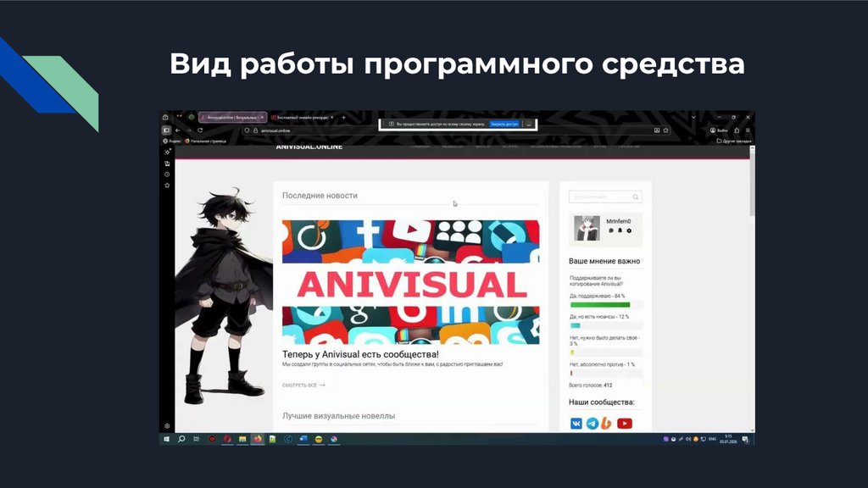Open the Firefox taskbar icon
Viewport: 868px width, 488px height.
coord(258,440)
